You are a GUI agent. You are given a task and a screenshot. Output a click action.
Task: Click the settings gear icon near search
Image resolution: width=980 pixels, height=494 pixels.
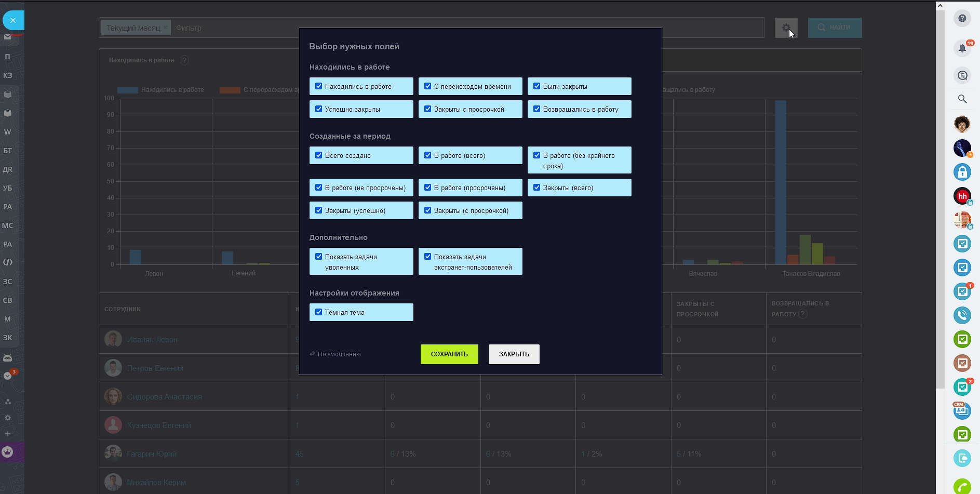[786, 28]
